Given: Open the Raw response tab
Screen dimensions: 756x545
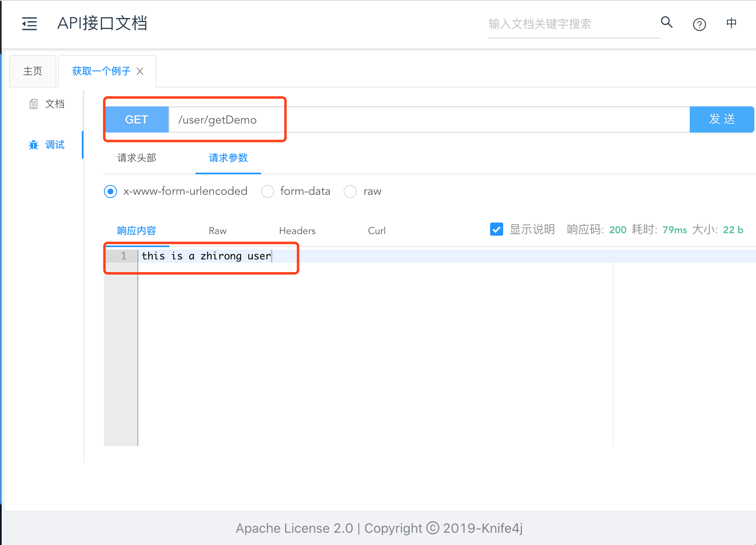Looking at the screenshot, I should pos(218,231).
